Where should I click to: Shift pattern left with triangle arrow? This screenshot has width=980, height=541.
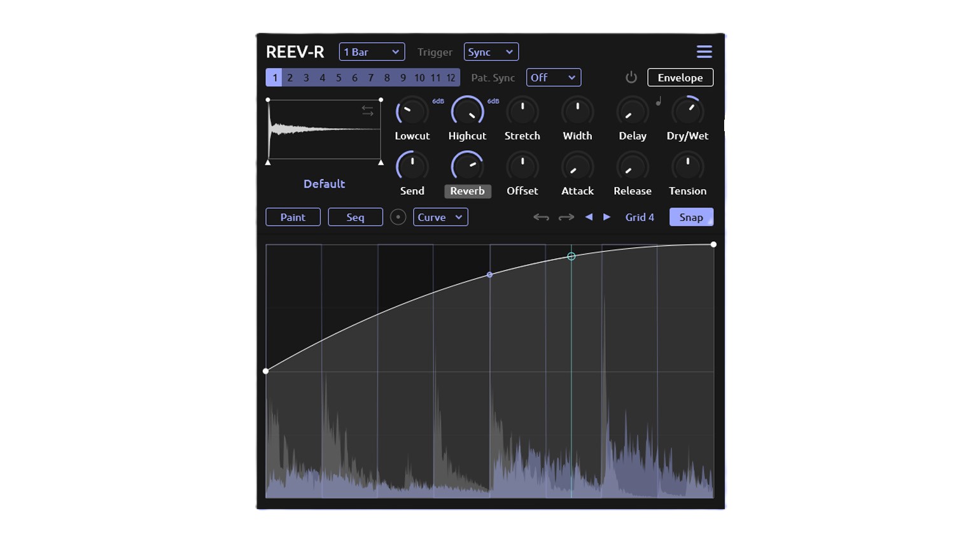pos(589,217)
